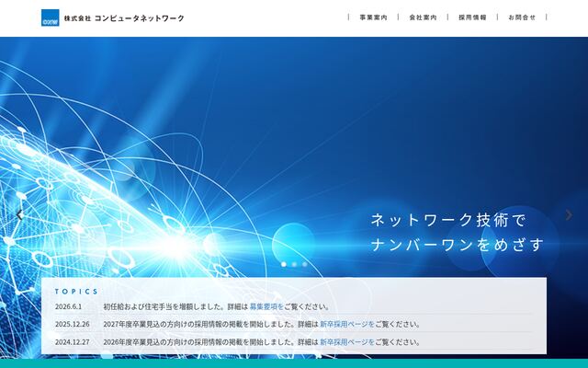Image resolution: width=588 pixels, height=368 pixels.
Task: Click the TOPICS heading
Action: (76, 292)
